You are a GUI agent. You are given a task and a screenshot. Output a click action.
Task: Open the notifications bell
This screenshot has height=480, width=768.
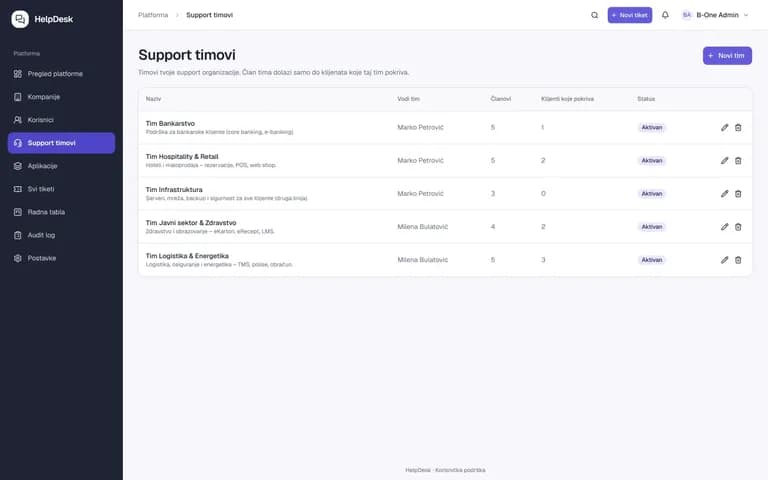coord(665,15)
